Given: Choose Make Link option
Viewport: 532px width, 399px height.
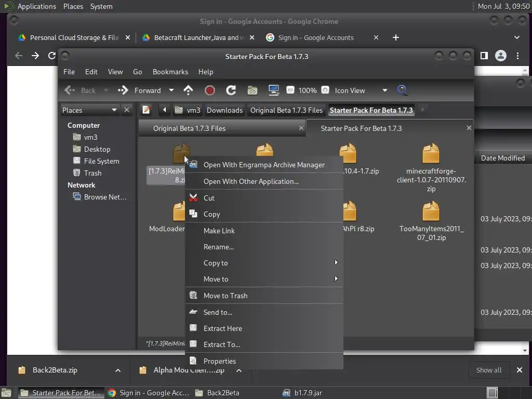Looking at the screenshot, I should pos(264,231).
